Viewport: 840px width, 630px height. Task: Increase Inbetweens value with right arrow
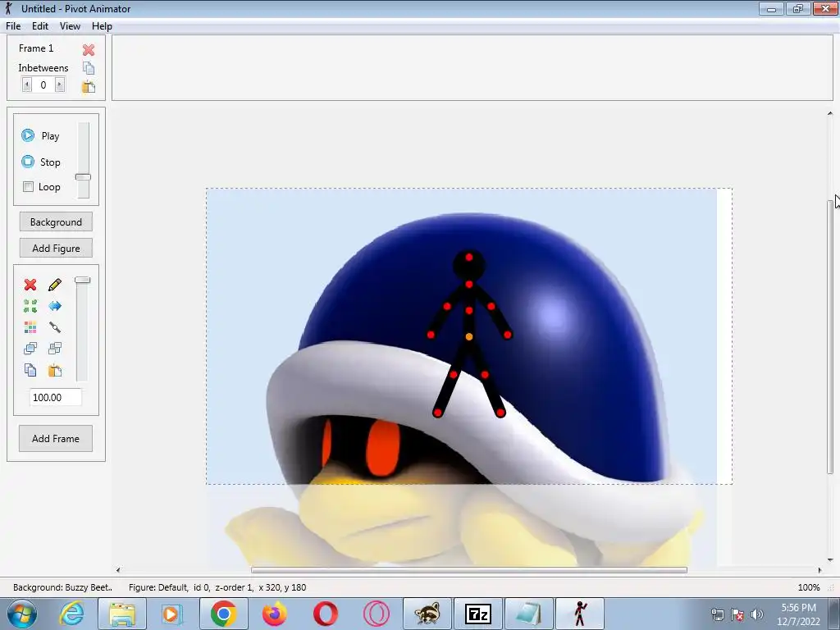coord(59,84)
